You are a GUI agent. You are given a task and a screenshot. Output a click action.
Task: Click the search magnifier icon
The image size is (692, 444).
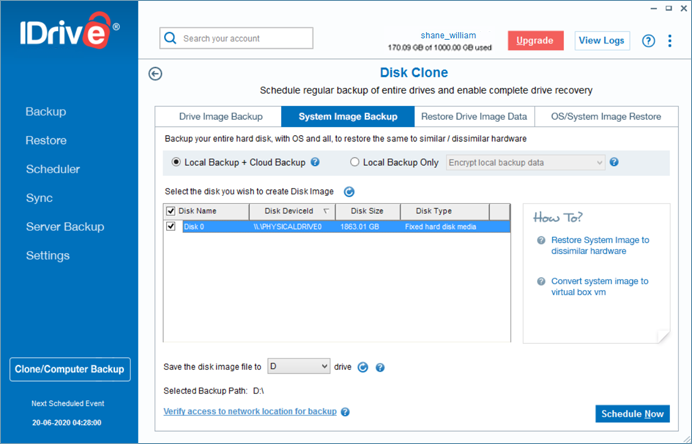170,38
